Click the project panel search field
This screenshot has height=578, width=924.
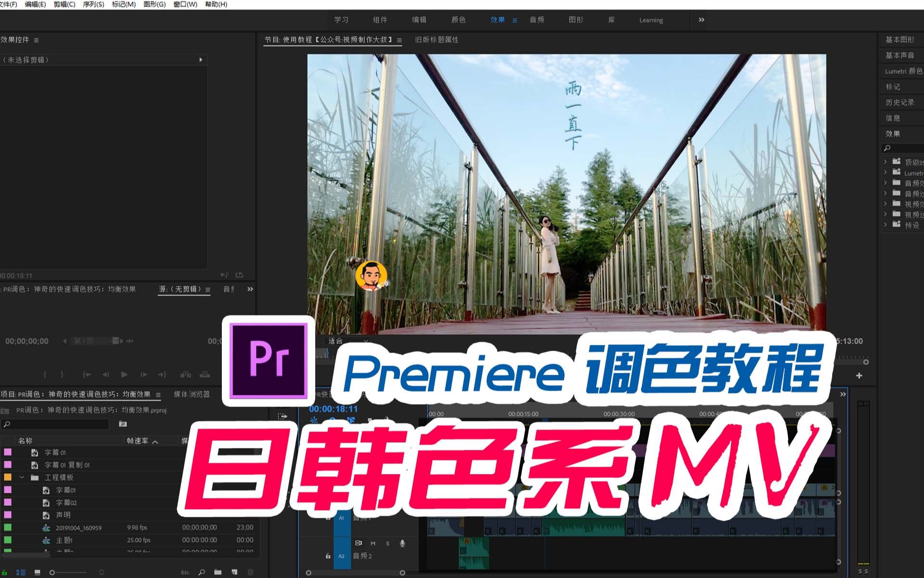click(x=55, y=424)
